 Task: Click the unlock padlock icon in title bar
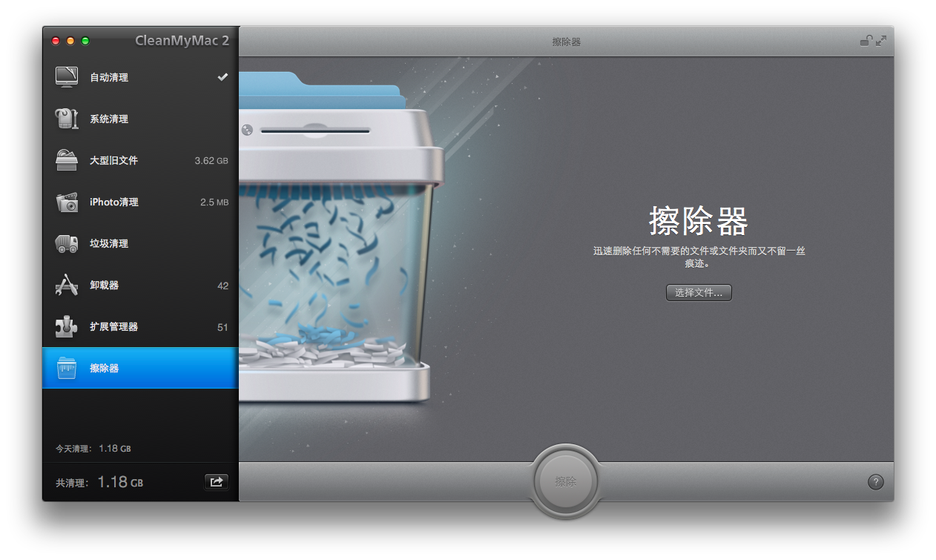coord(866,41)
